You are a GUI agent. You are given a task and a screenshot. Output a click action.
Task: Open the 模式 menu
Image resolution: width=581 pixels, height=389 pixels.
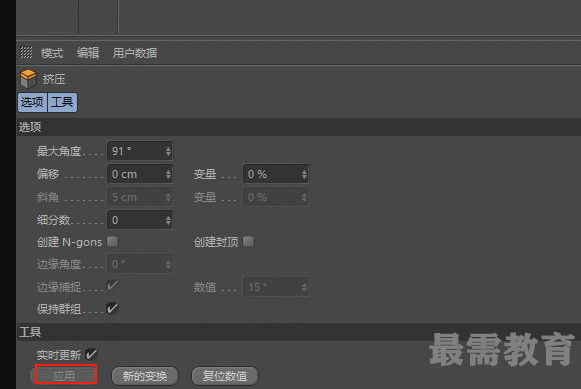coord(52,53)
